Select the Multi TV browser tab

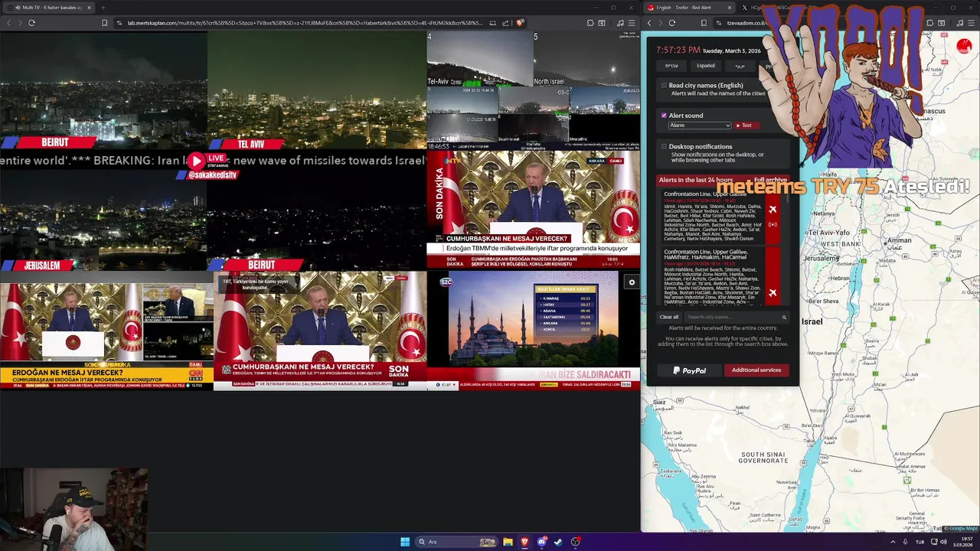pos(47,8)
